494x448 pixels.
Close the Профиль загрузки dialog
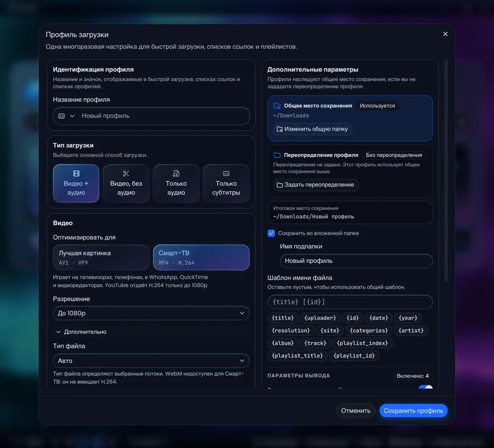pos(445,34)
